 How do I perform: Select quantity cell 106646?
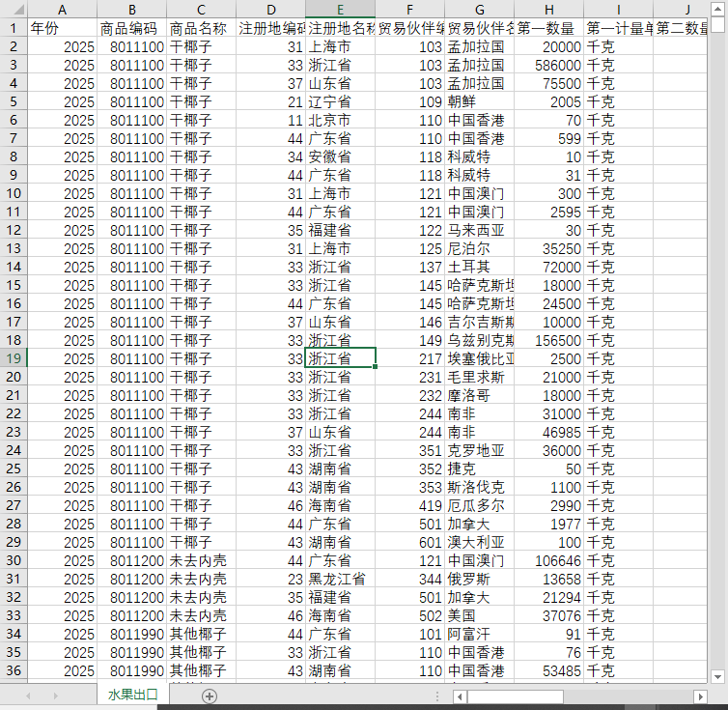click(548, 560)
